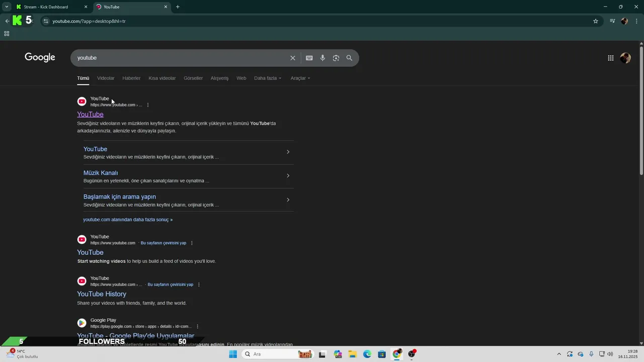The width and height of the screenshot is (644, 362).
Task: Open the Google apps grid
Action: tap(611, 58)
